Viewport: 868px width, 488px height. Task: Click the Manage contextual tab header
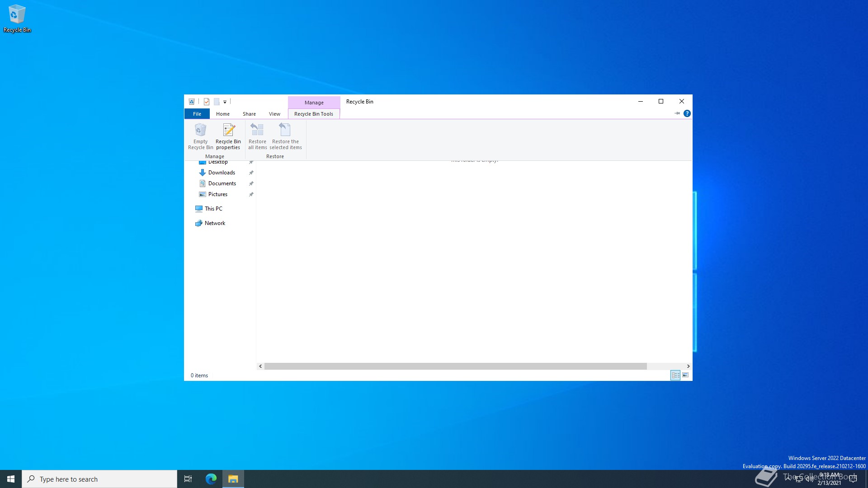[x=314, y=103]
